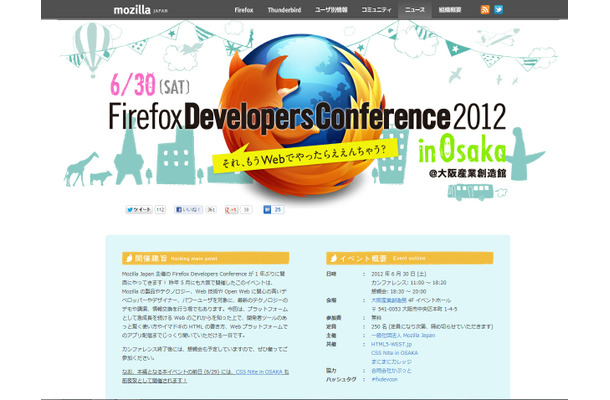610x400 pixels.
Task: Open the まにまにカレッジ link
Action: point(391,362)
